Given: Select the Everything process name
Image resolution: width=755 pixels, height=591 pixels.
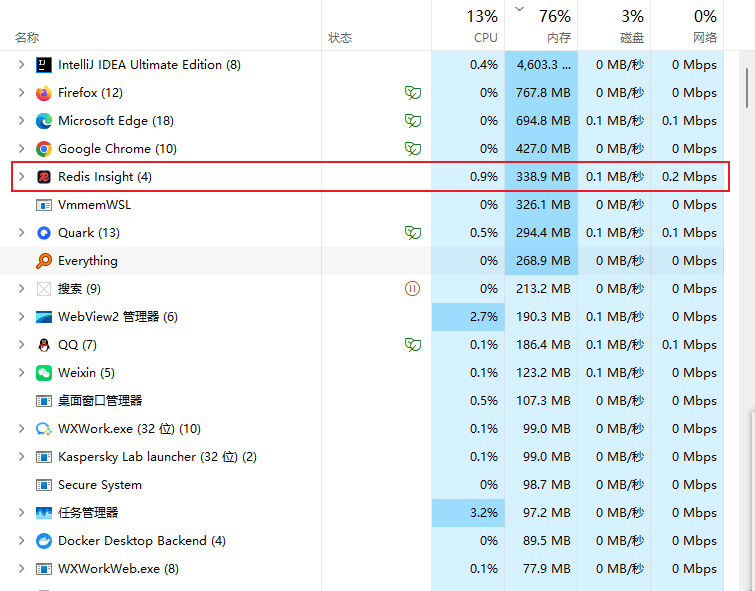Looking at the screenshot, I should (88, 261).
